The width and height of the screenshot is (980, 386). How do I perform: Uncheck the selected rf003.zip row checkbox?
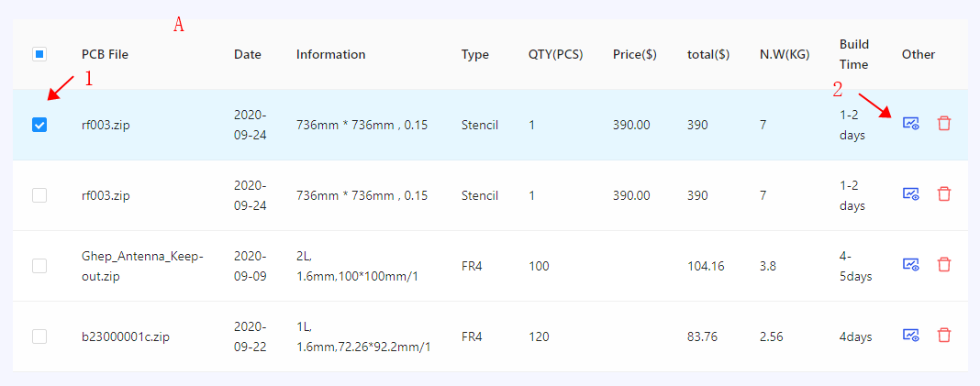tap(39, 125)
